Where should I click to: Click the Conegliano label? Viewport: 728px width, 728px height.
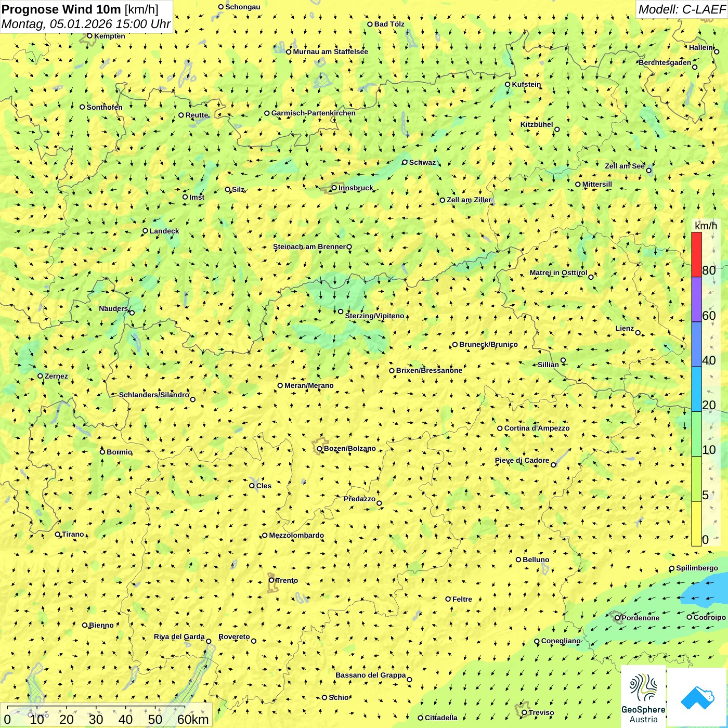pos(561,641)
